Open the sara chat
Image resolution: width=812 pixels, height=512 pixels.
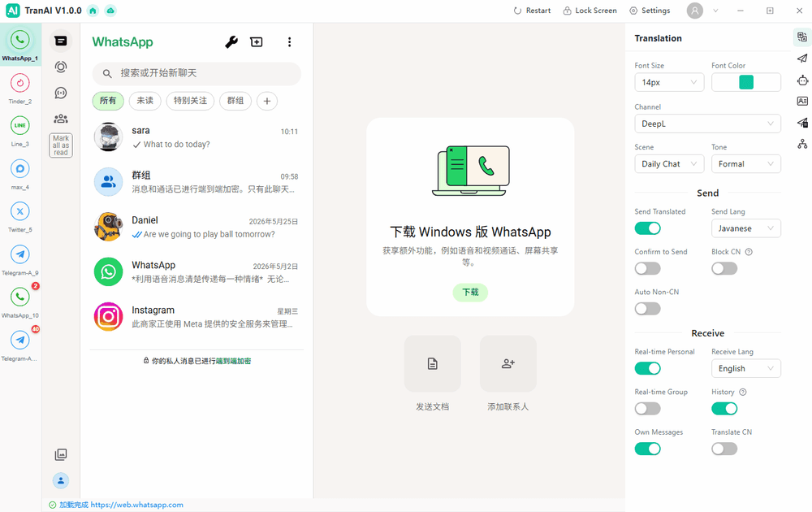[197, 137]
